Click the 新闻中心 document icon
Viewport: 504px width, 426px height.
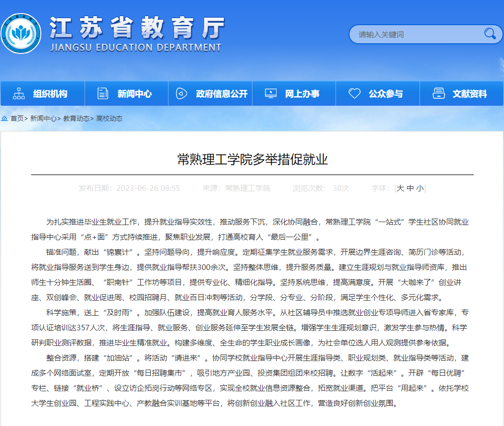(103, 94)
